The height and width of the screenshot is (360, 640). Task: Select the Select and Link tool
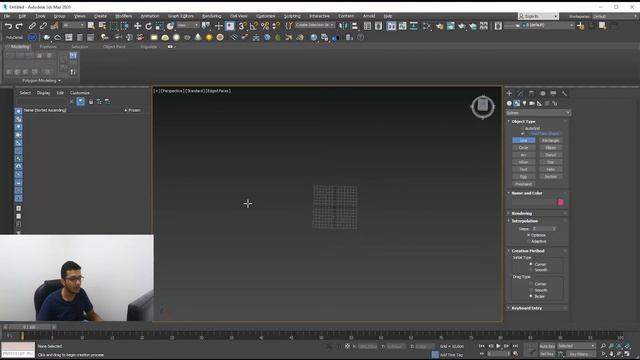pos(32,26)
